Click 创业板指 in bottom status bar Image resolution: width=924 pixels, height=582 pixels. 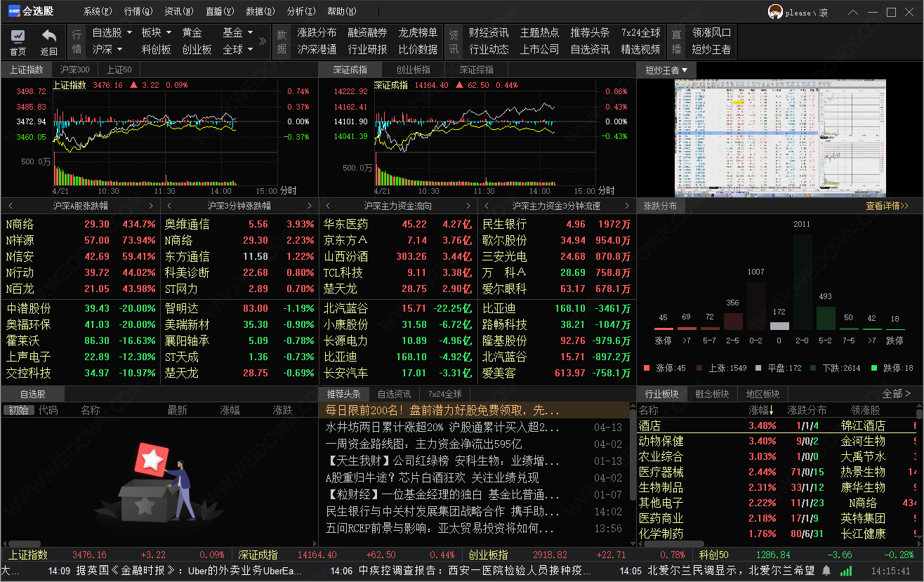click(x=488, y=555)
